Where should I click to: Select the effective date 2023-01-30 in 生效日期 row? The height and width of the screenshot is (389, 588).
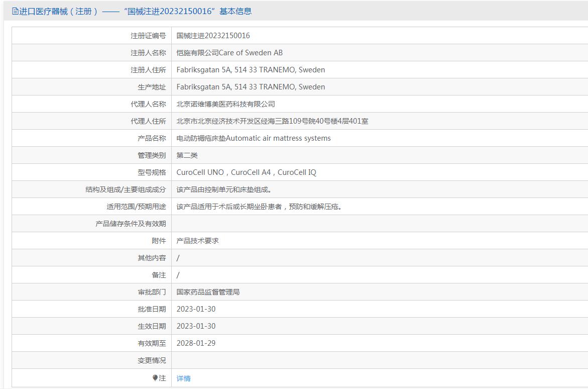point(196,326)
